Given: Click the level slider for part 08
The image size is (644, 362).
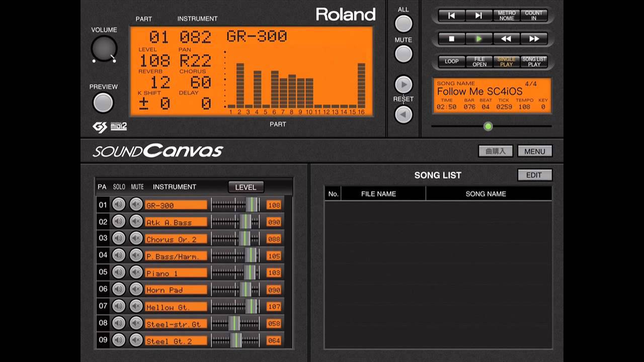Looking at the screenshot, I should (235, 323).
